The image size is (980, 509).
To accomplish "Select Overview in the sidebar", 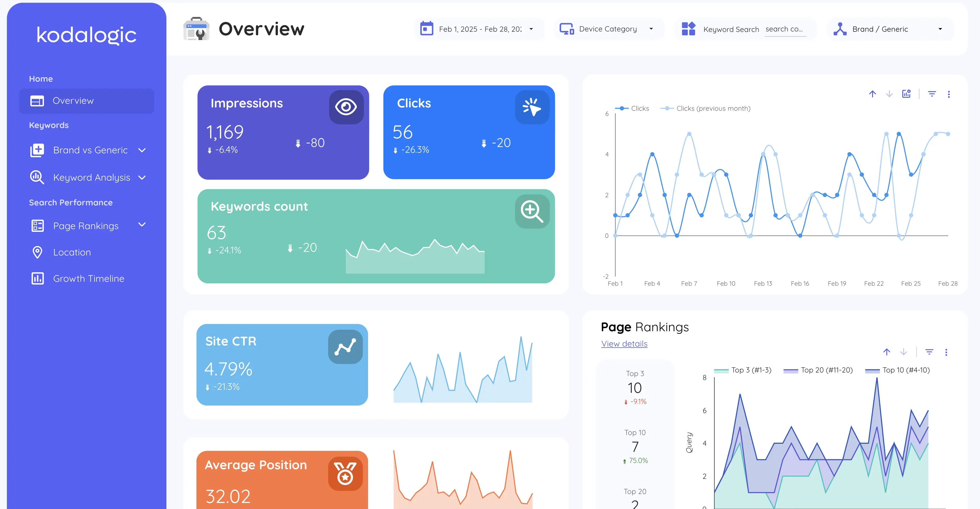I will [87, 101].
